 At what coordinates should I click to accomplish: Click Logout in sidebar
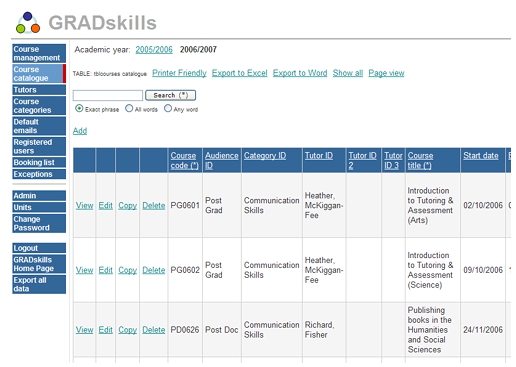39,248
